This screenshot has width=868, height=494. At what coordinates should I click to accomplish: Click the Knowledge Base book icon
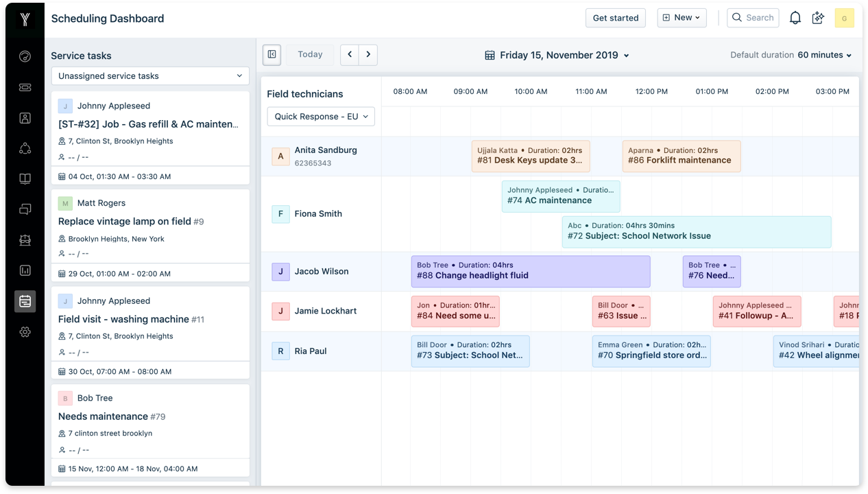pos(25,178)
